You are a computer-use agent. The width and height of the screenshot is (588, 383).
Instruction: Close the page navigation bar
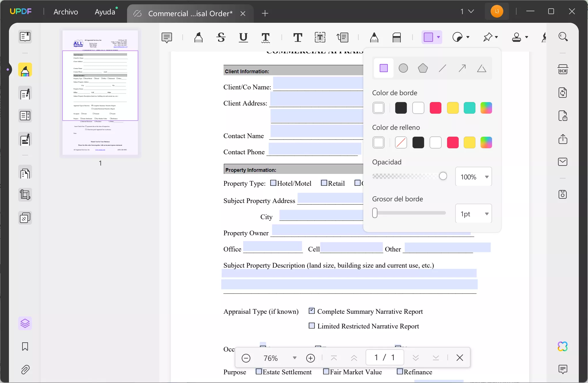460,358
